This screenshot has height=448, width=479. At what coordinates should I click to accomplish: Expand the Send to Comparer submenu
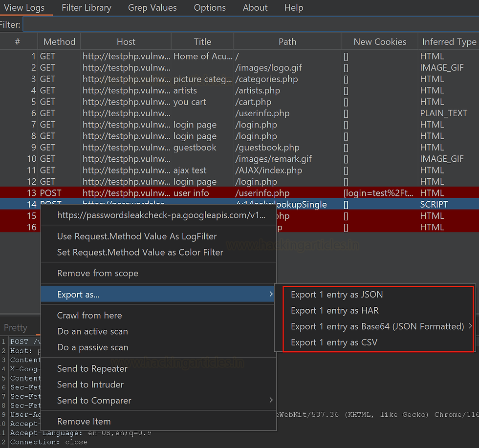pyautogui.click(x=158, y=400)
